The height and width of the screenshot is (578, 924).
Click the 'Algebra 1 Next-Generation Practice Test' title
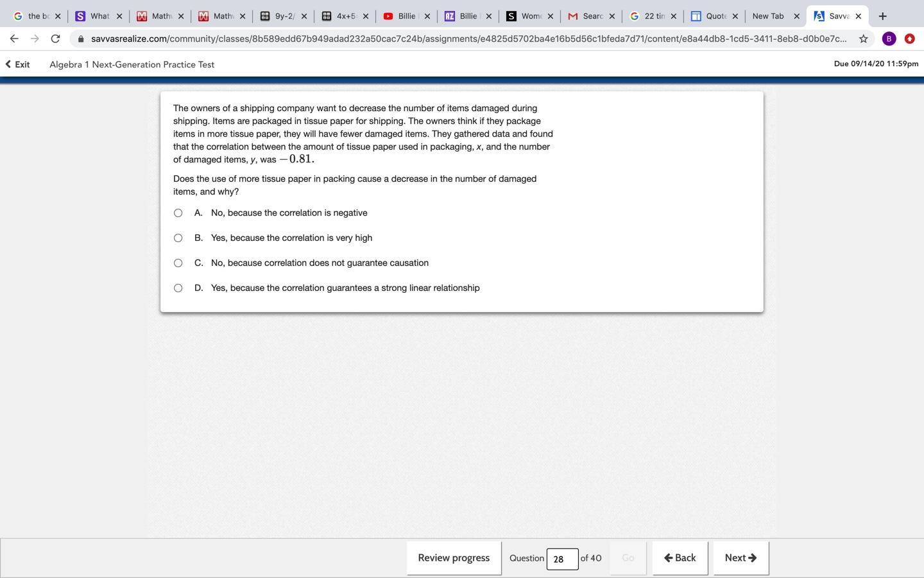pos(132,64)
